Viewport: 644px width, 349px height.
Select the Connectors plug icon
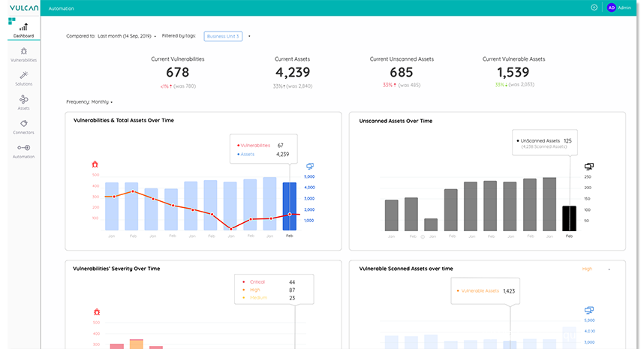click(23, 124)
